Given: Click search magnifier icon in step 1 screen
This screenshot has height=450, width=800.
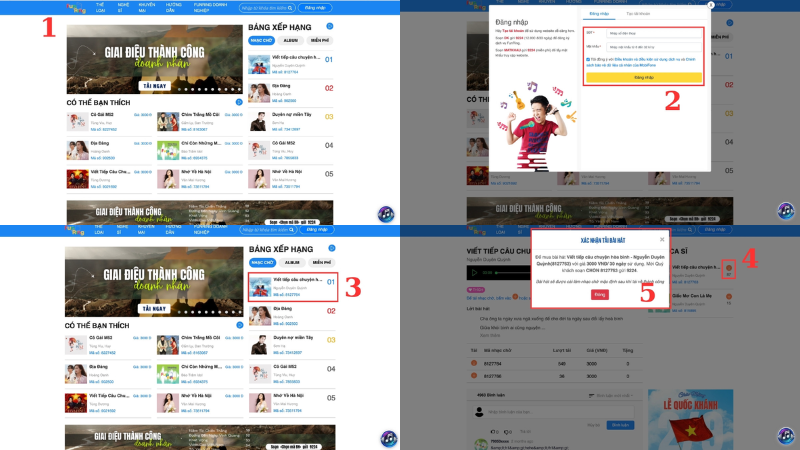Looking at the screenshot, I should pos(290,8).
